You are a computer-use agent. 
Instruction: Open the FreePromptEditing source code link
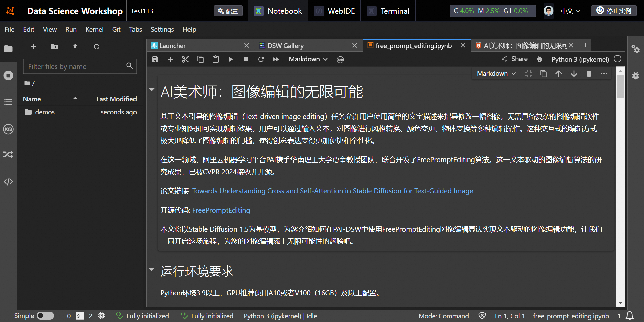(221, 210)
